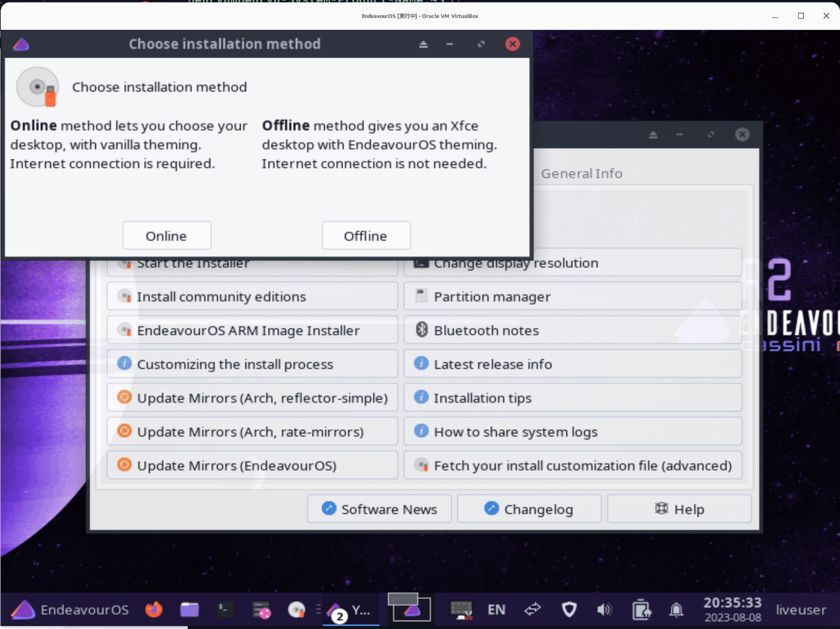Open EN keyboard layout indicator
Image resolution: width=840 pixels, height=629 pixels.
[496, 610]
